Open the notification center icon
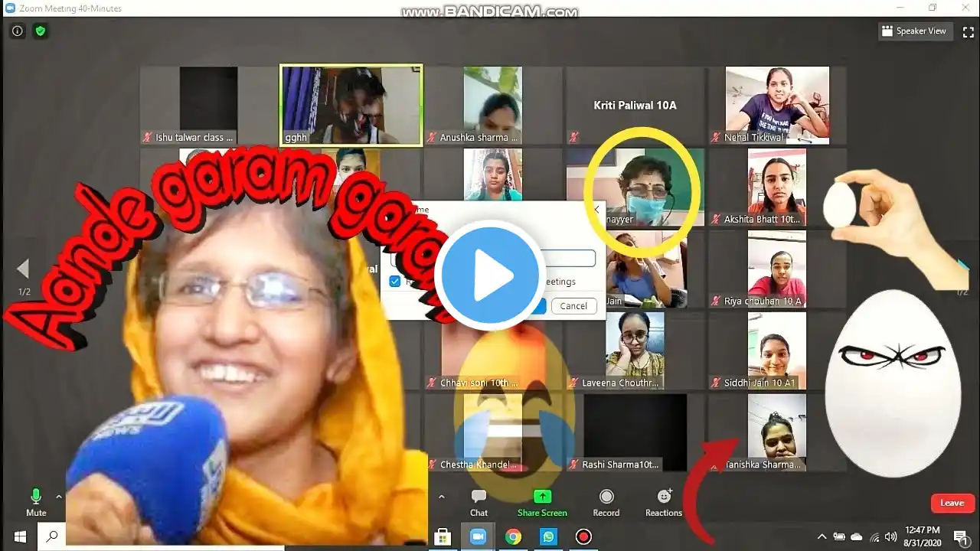Image resolution: width=980 pixels, height=551 pixels. 960,536
